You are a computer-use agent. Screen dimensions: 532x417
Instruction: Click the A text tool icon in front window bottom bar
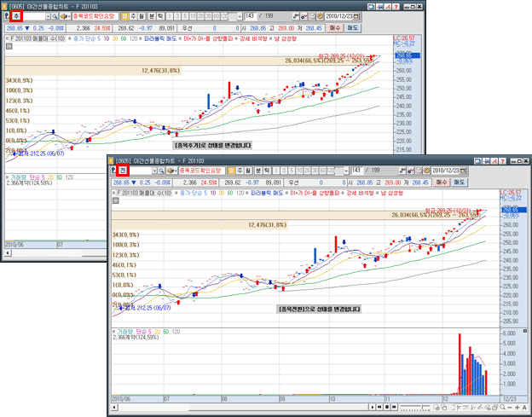524,407
